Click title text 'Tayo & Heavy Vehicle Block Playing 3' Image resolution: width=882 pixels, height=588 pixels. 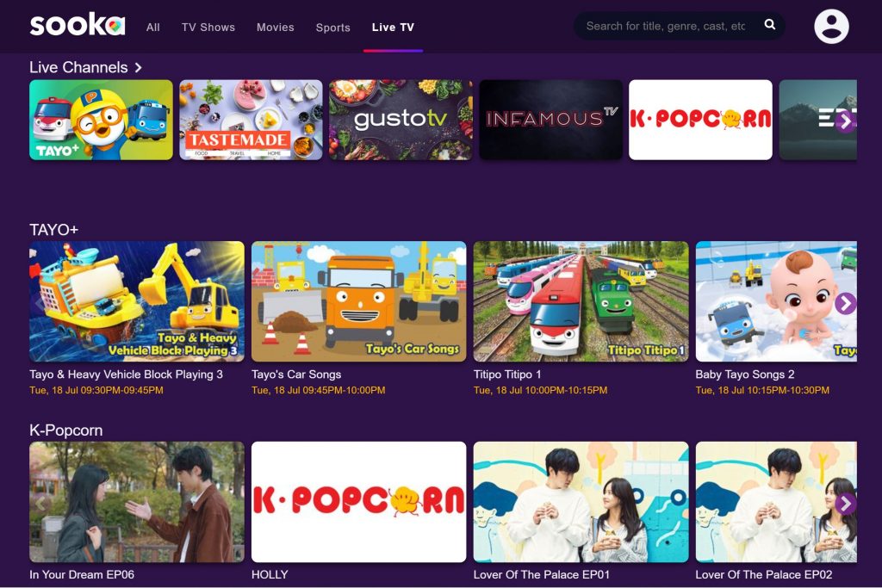click(x=126, y=374)
